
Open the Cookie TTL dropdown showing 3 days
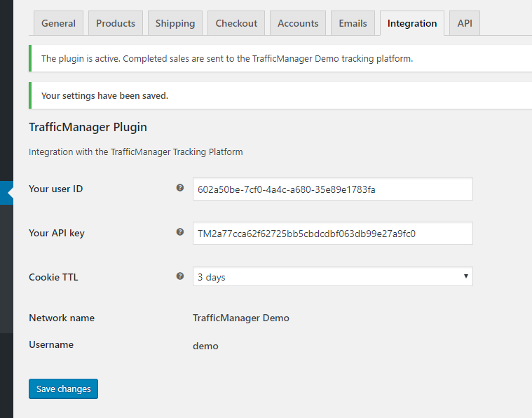(x=332, y=276)
